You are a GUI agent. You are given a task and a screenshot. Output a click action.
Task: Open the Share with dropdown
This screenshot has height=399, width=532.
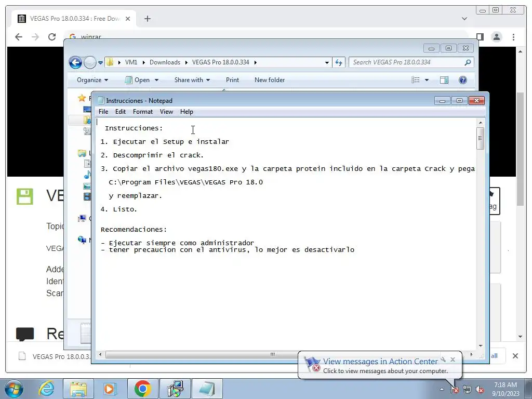(192, 80)
